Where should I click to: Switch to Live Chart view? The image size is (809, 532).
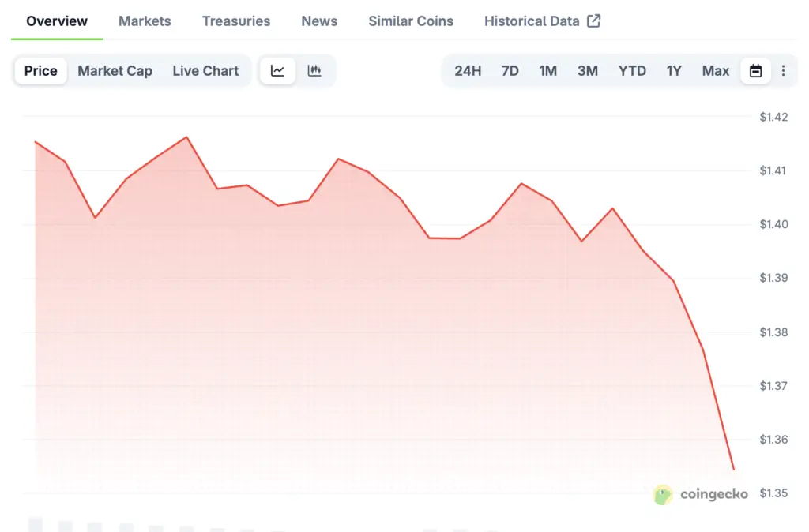pyautogui.click(x=205, y=71)
